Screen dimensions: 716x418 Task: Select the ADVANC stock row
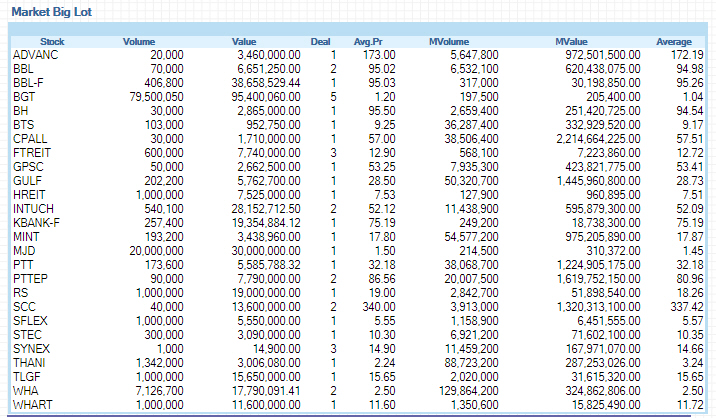coord(358,55)
